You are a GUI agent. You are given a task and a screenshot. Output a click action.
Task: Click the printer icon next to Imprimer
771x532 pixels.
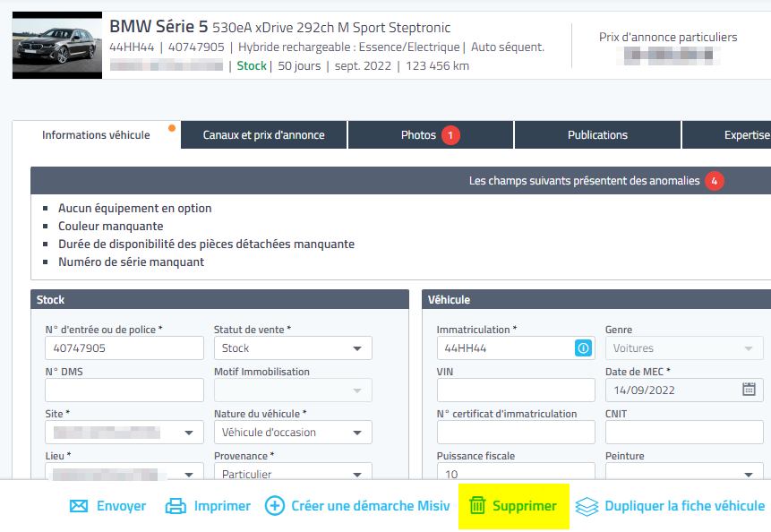point(176,506)
